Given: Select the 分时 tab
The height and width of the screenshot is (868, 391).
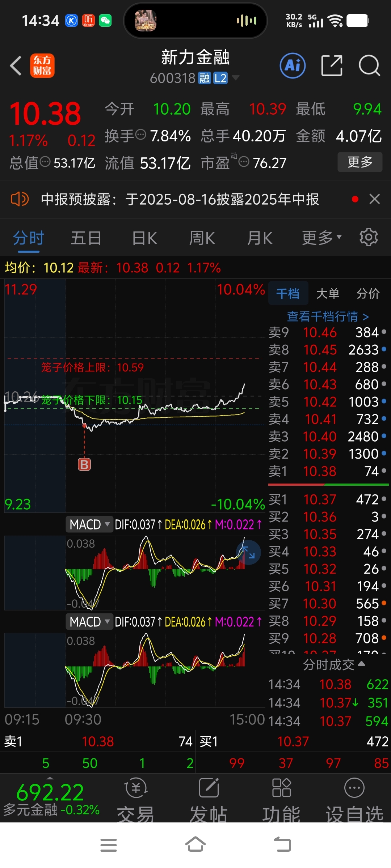Looking at the screenshot, I should click(29, 238).
